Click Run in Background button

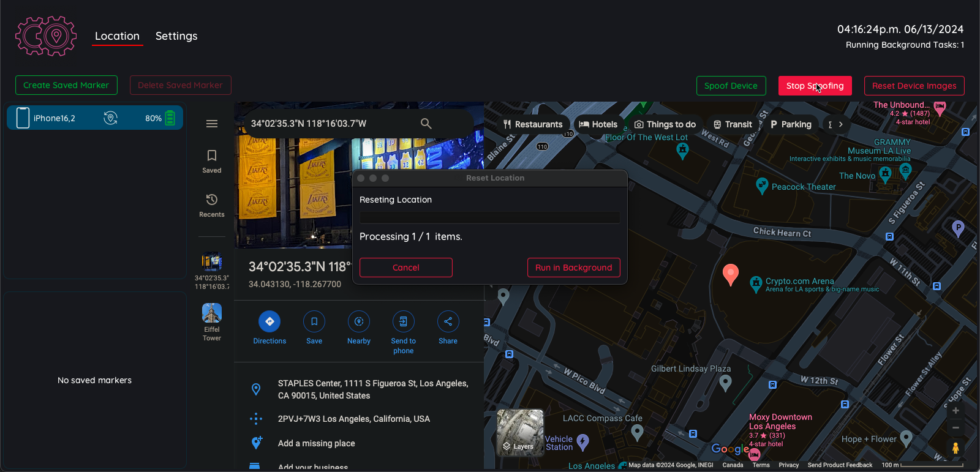pyautogui.click(x=573, y=268)
